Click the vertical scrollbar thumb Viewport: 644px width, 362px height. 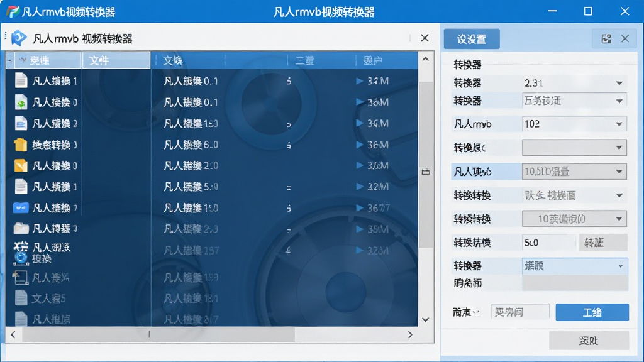426,164
